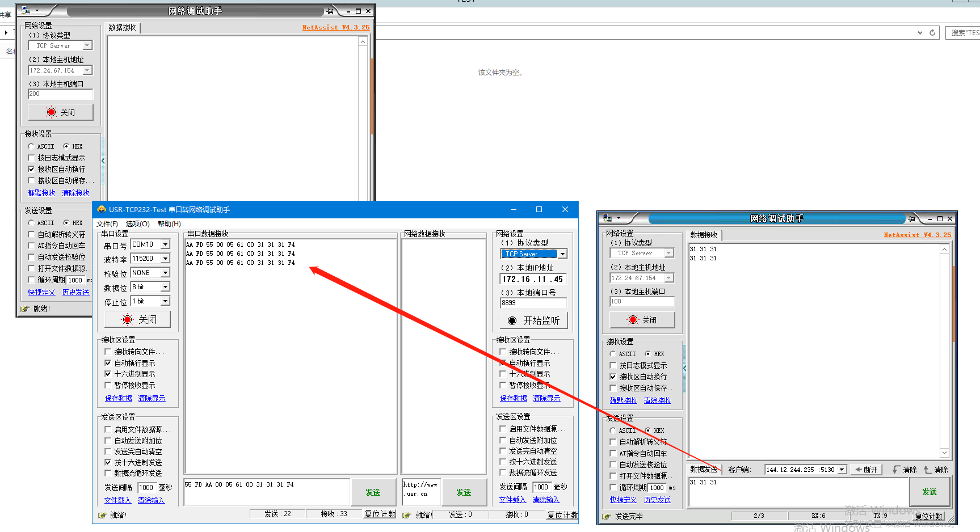Screen dimensions: 980x532
Task: Expand the Explorer address bar history chevron
Action: click(x=920, y=33)
